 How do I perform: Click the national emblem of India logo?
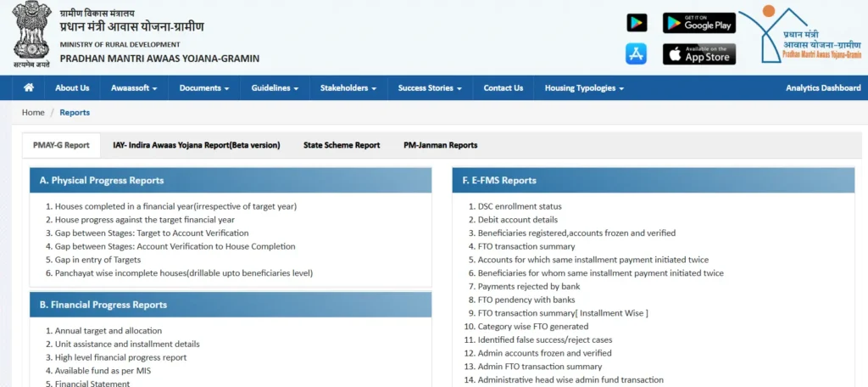[31, 35]
